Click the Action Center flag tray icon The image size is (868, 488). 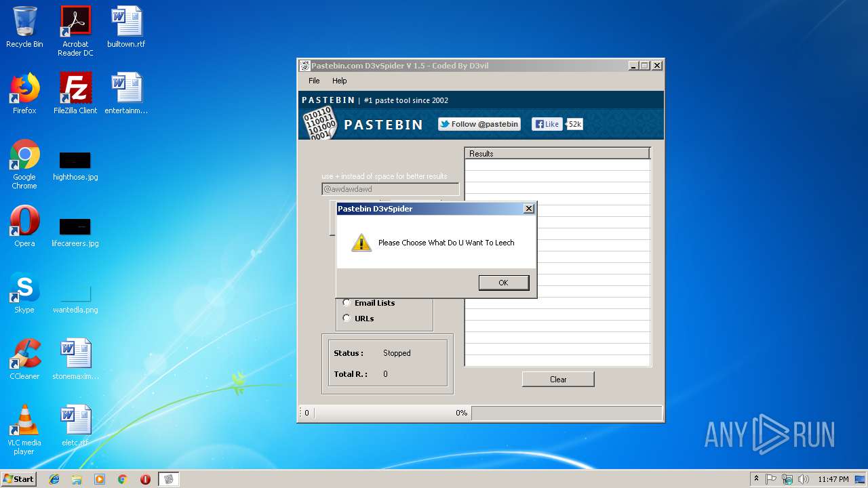[771, 479]
